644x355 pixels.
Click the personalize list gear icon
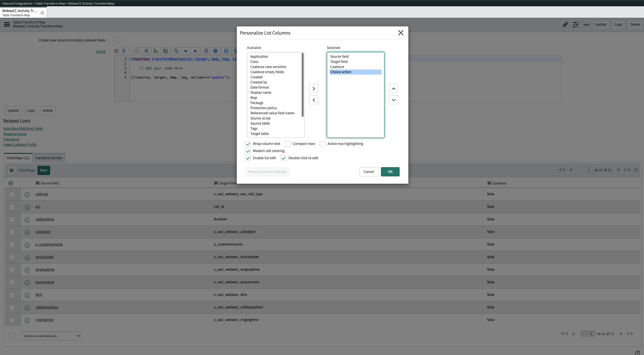click(11, 183)
